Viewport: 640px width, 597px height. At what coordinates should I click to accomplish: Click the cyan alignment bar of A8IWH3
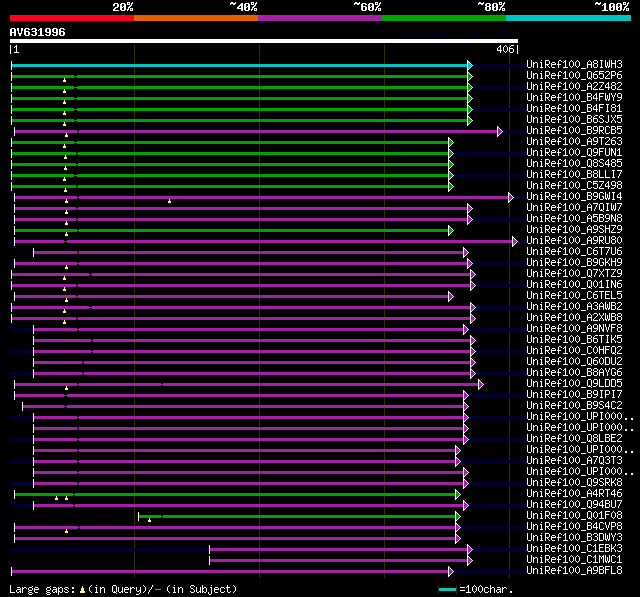pyautogui.click(x=239, y=65)
